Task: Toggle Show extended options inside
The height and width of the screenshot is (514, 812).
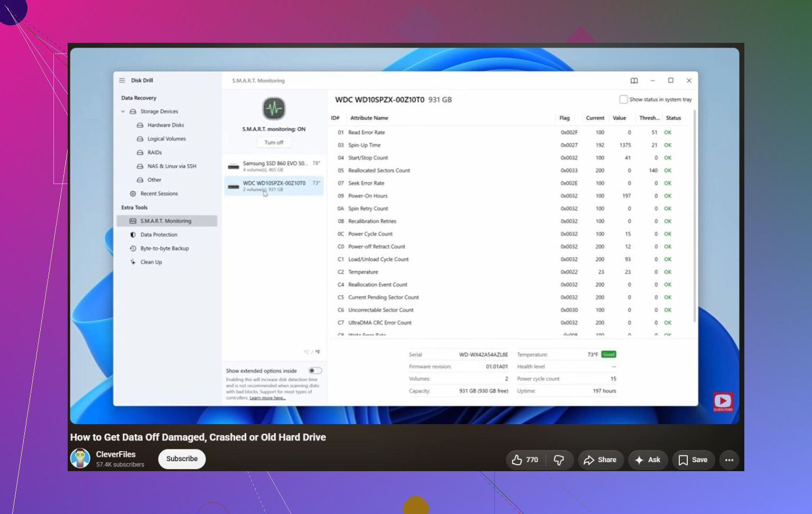Action: point(315,371)
